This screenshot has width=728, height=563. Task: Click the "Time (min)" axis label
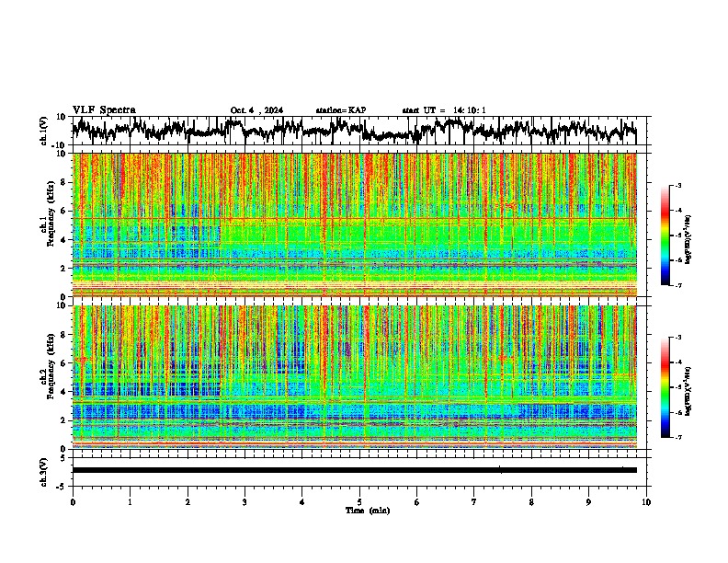tap(368, 511)
